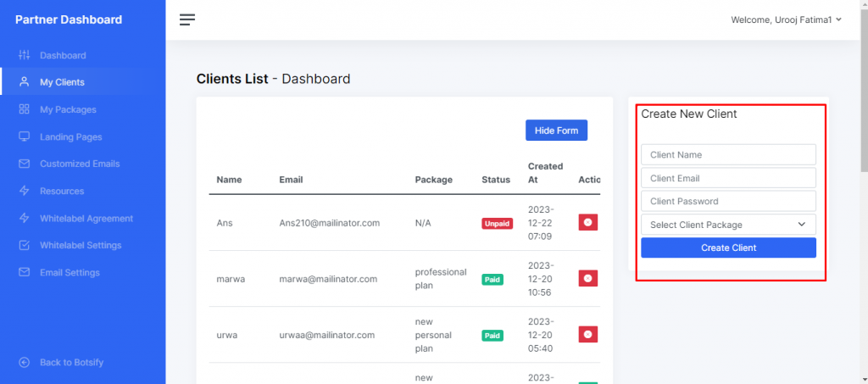Click the date 2023-12-22 07:09
Screen dimensions: 868x384
(x=542, y=223)
